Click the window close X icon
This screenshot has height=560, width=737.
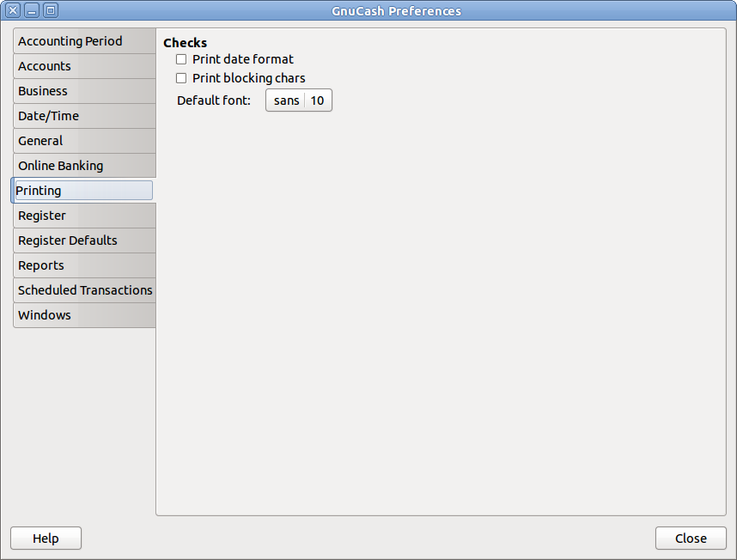point(13,10)
